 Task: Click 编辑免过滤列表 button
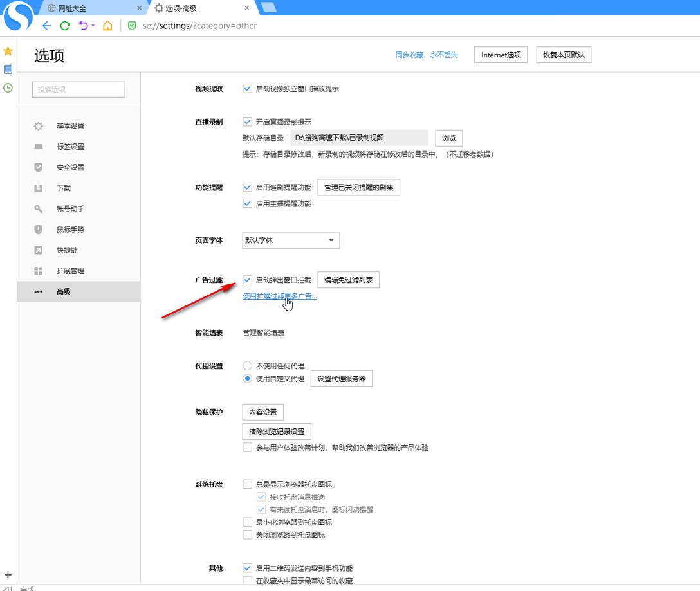[x=348, y=280]
